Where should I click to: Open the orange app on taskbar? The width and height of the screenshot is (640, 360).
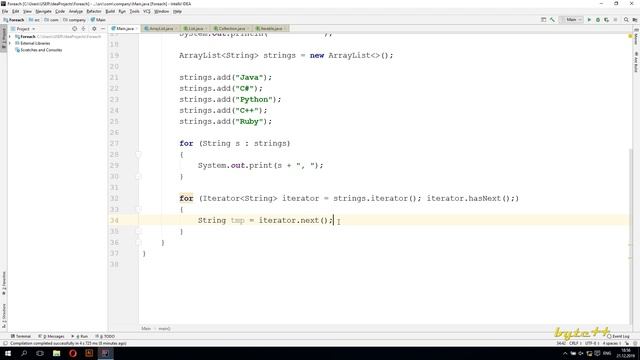coord(89,353)
